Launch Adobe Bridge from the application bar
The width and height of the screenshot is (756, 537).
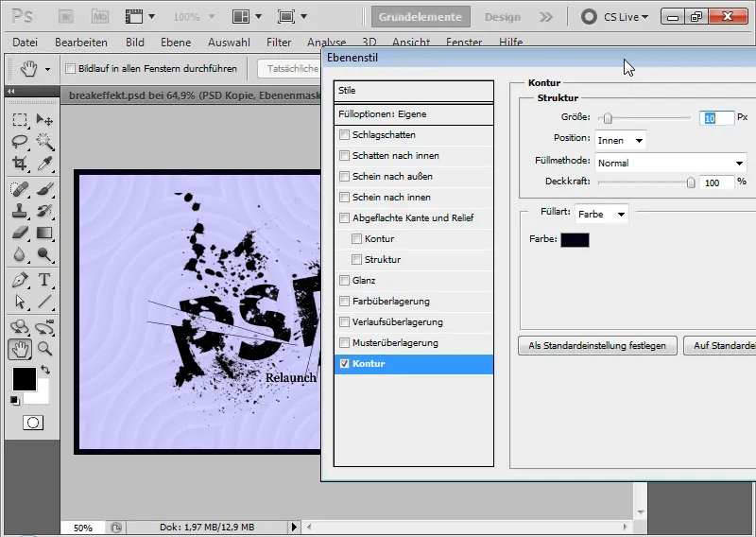point(66,17)
